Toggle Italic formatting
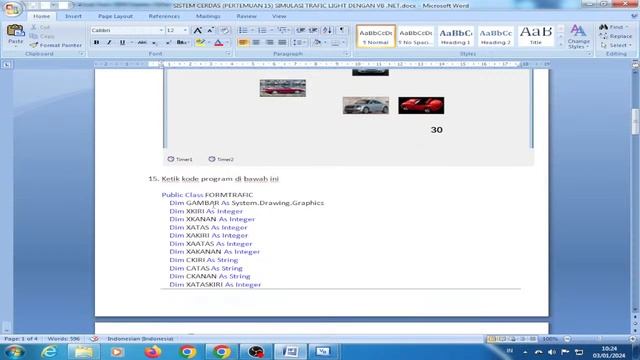Screen dimensions: 640x360 coord(109,42)
